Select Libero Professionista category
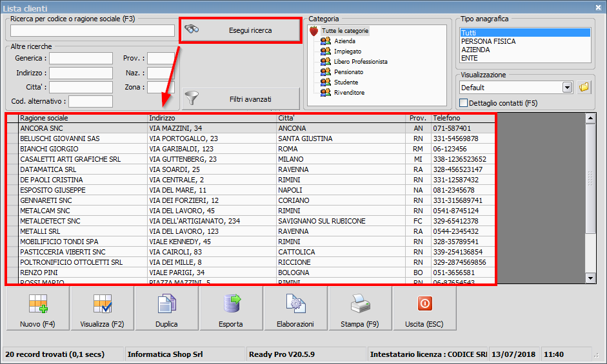Viewport: 607px width, 364px height. click(360, 62)
